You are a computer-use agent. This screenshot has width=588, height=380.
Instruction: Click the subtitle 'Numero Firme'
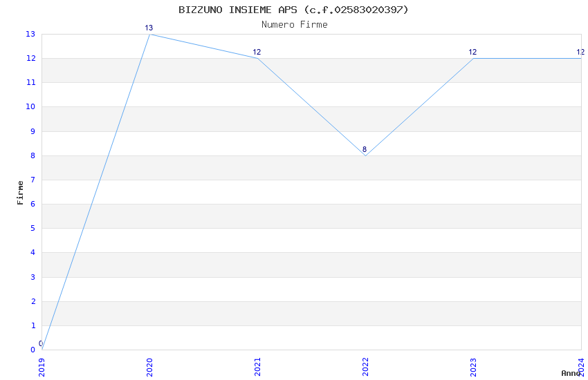[x=295, y=25]
